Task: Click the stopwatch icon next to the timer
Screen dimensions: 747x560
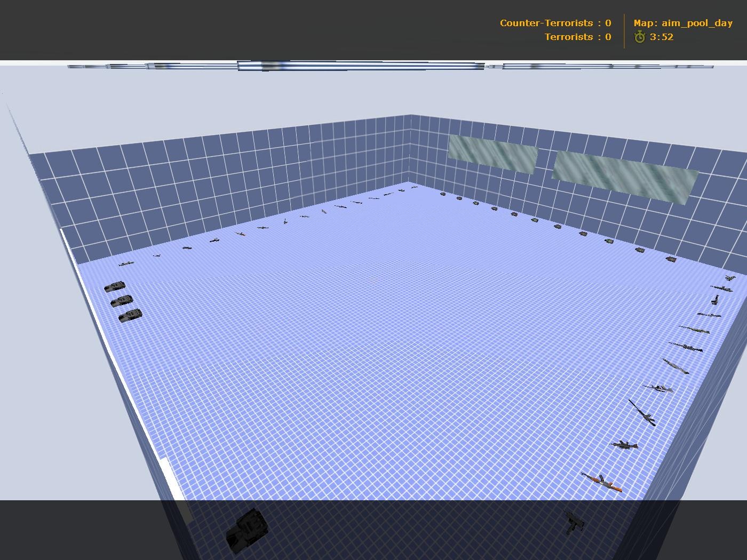Action: click(x=640, y=37)
